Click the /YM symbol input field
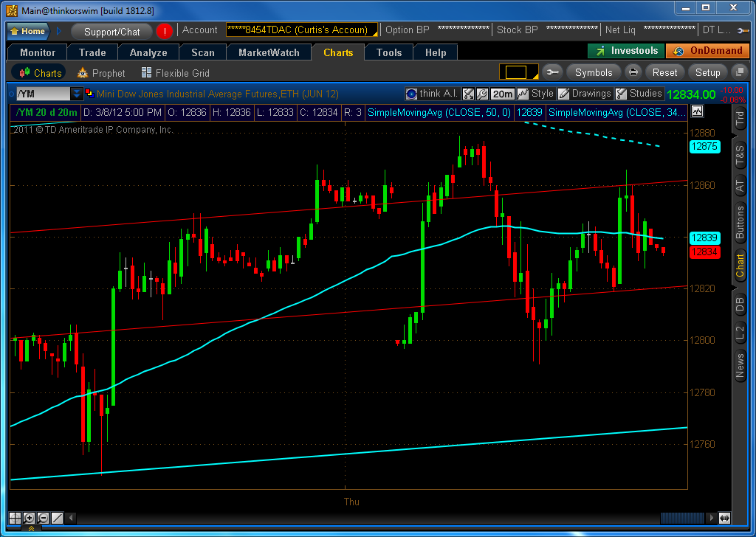Image resolution: width=756 pixels, height=537 pixels. [x=44, y=94]
